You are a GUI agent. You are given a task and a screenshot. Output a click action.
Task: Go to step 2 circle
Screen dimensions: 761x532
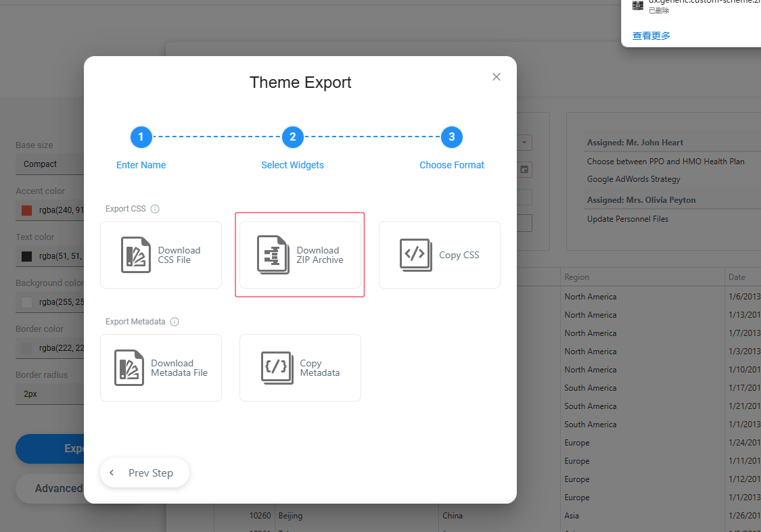pyautogui.click(x=293, y=137)
